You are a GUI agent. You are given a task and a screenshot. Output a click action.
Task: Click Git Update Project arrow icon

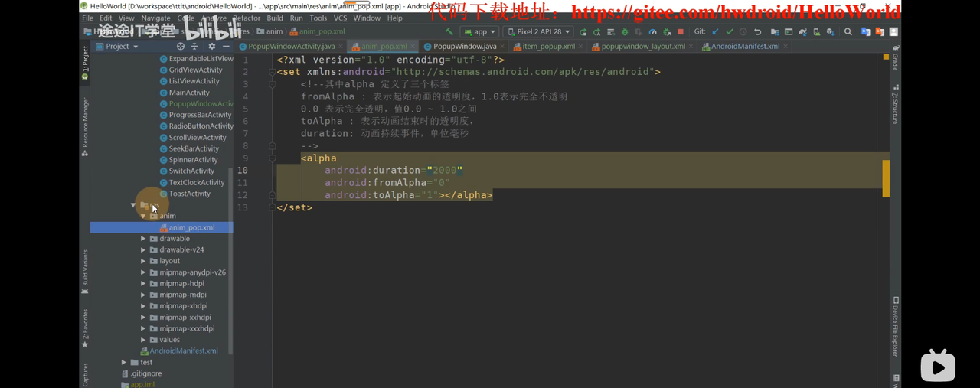click(x=716, y=31)
